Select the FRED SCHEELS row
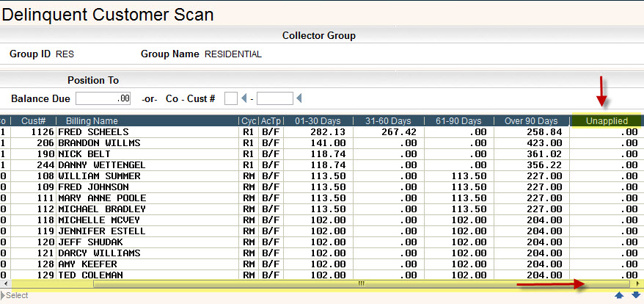This screenshot has width=644, height=304. [x=321, y=132]
